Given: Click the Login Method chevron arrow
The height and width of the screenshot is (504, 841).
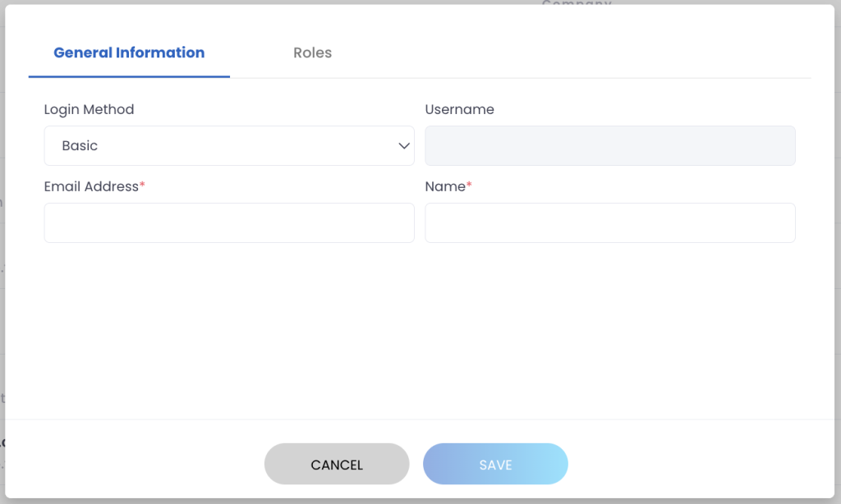Looking at the screenshot, I should [403, 145].
